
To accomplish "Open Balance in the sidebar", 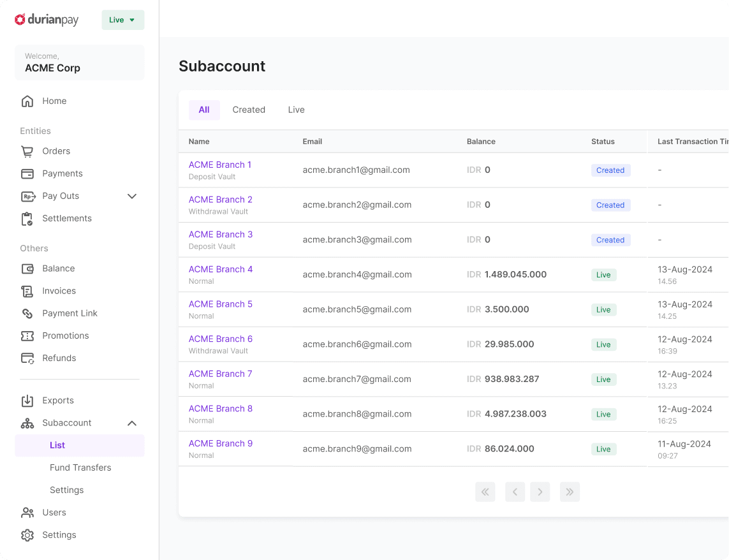I will coord(59,269).
